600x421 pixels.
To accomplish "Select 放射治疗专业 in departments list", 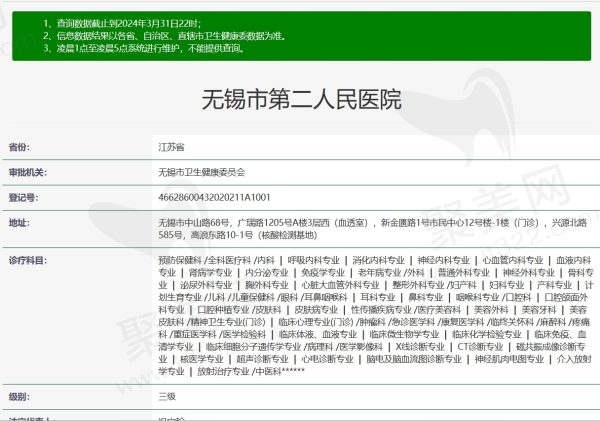I will click(223, 372).
